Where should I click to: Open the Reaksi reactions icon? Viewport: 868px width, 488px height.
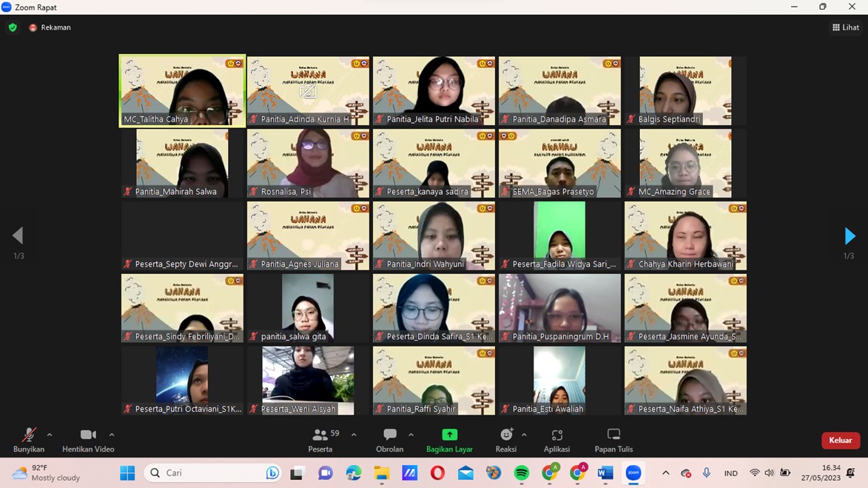click(506, 439)
